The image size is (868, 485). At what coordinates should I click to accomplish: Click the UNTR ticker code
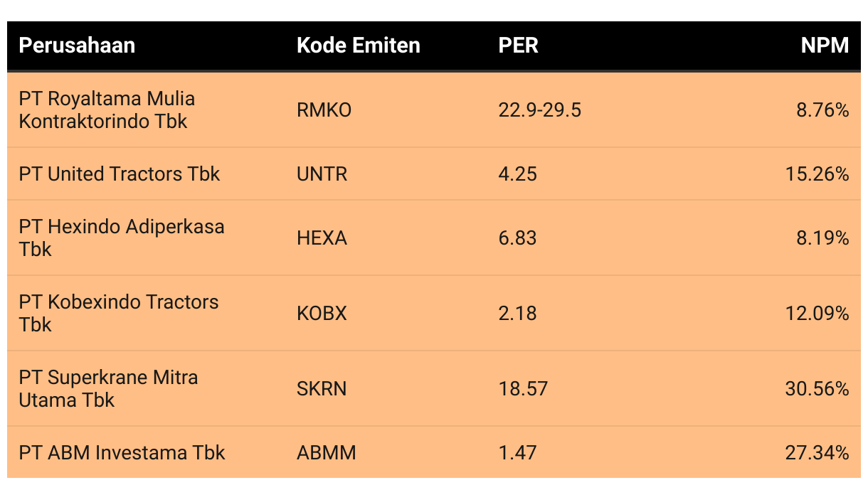[x=322, y=174]
